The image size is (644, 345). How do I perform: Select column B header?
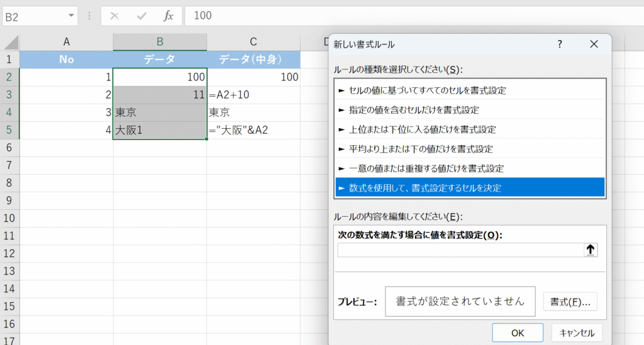(x=160, y=42)
